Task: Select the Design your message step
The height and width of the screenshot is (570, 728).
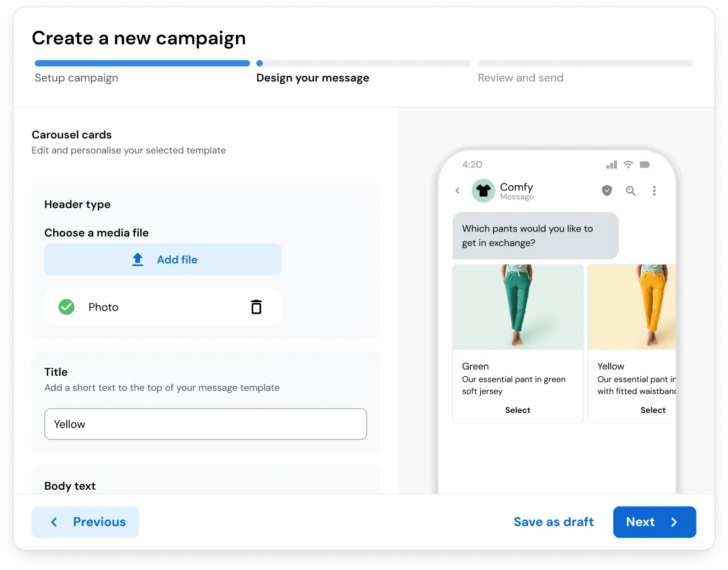Action: tap(312, 77)
